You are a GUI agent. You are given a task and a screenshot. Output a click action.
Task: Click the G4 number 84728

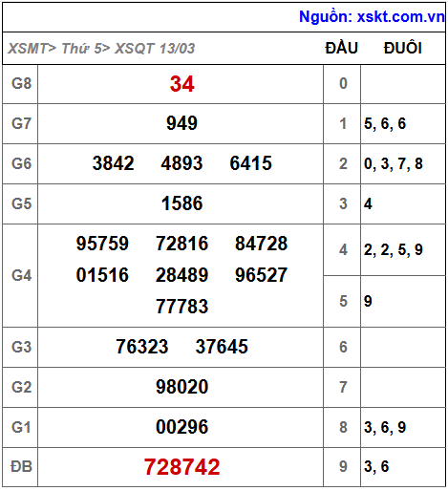click(262, 244)
